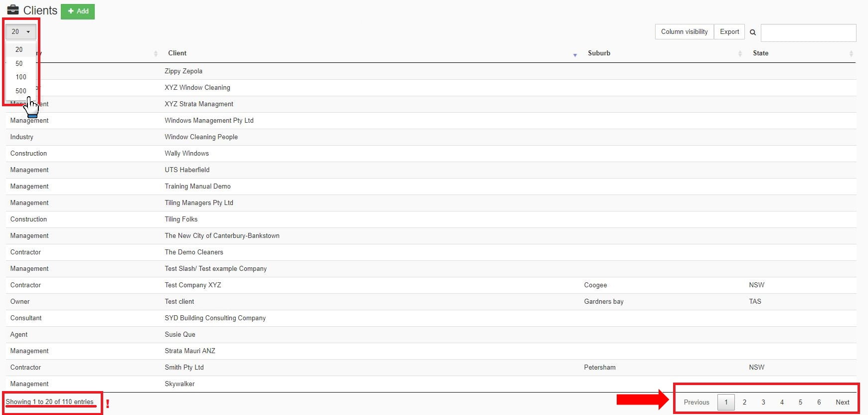Click sort arrows right of State header

pyautogui.click(x=851, y=53)
